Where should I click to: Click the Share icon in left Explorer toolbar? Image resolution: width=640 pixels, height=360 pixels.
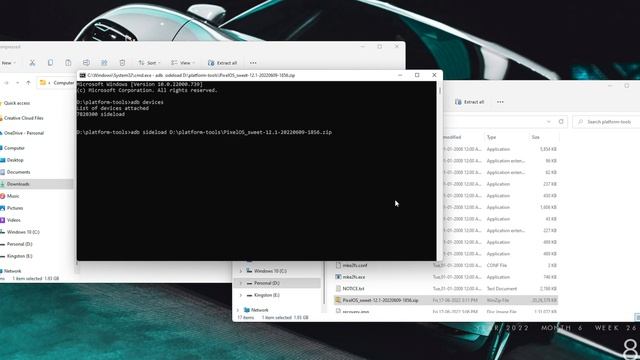(104, 63)
